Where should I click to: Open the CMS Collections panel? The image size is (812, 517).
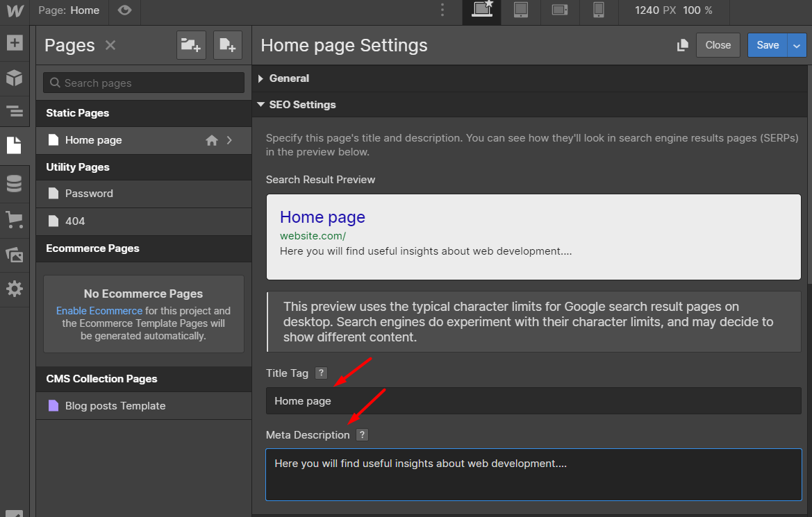point(15,183)
